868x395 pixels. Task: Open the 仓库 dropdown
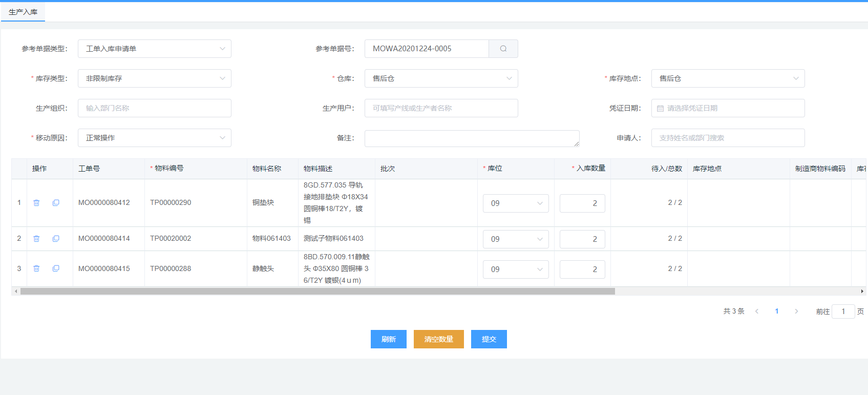pyautogui.click(x=441, y=78)
